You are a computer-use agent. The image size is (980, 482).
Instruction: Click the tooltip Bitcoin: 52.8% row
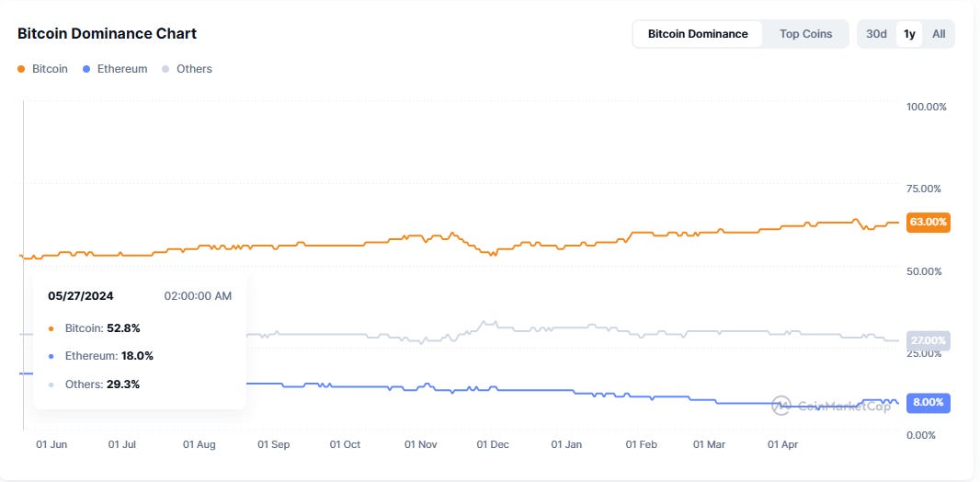point(94,328)
